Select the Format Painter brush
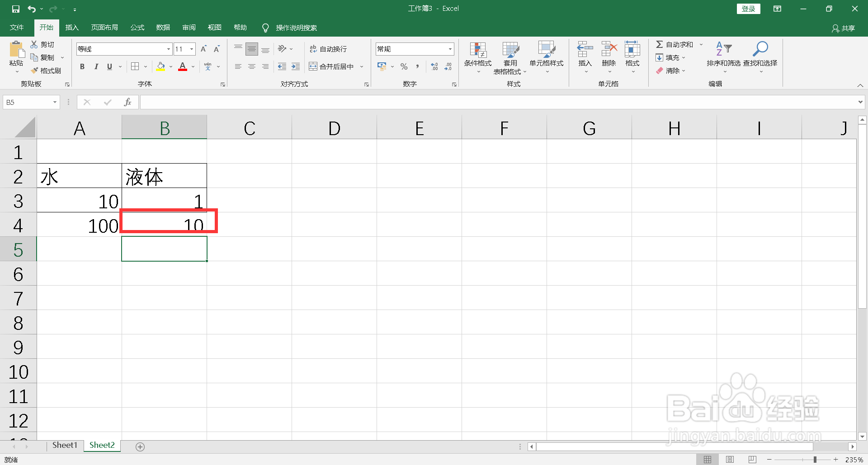This screenshot has width=868, height=465. point(46,70)
